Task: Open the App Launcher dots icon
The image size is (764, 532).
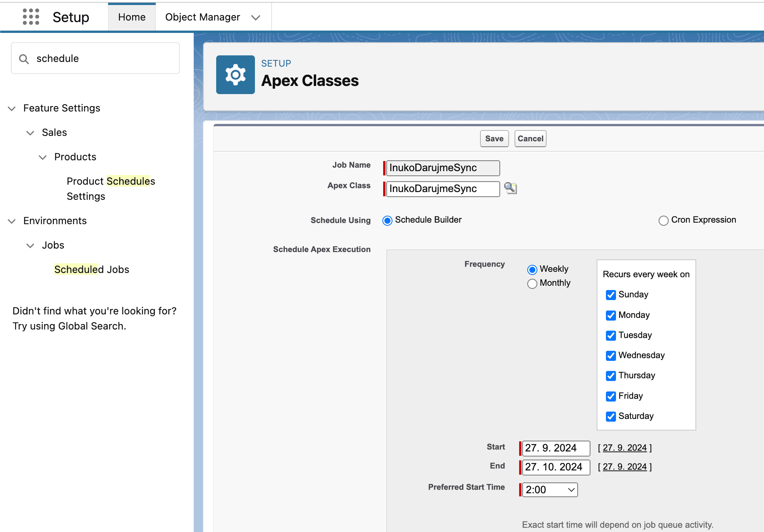Action: (31, 17)
